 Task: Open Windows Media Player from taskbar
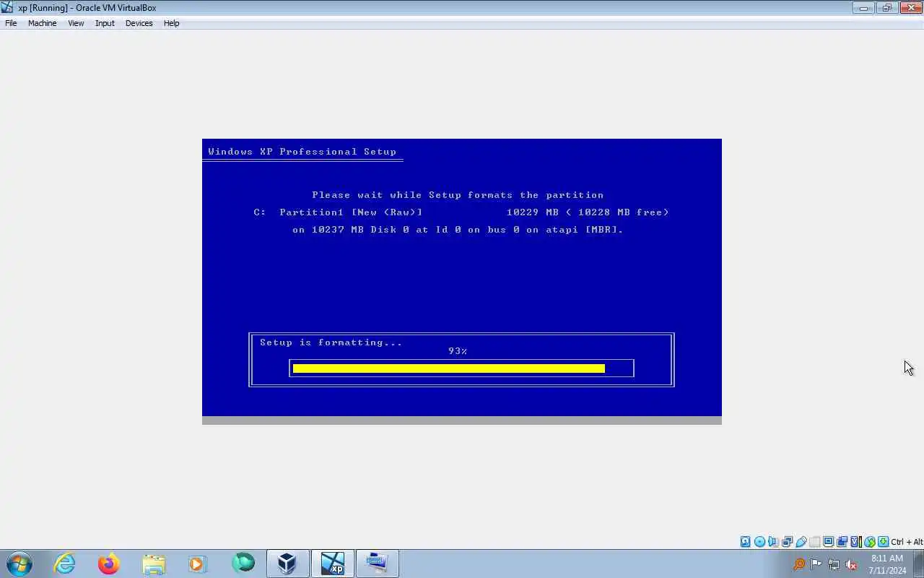197,564
